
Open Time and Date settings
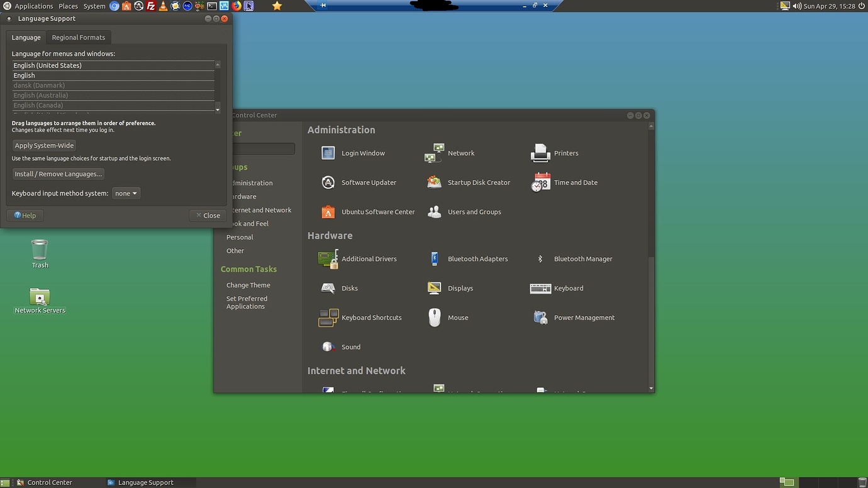(576, 182)
